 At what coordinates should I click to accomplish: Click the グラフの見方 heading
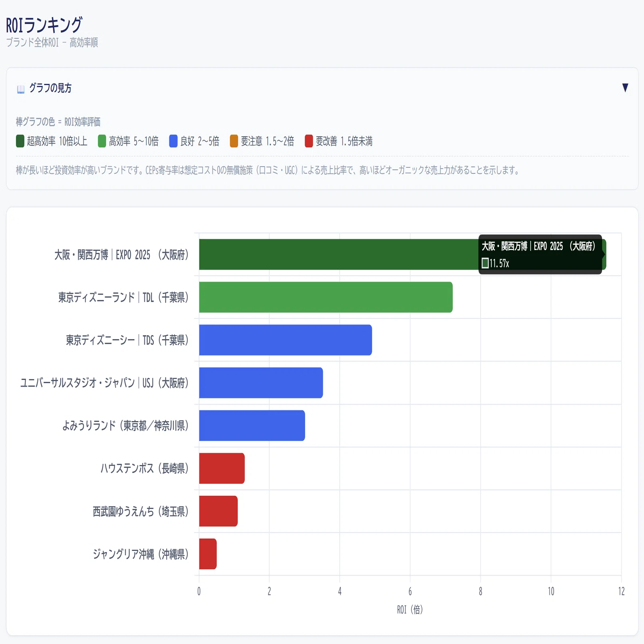click(50, 88)
